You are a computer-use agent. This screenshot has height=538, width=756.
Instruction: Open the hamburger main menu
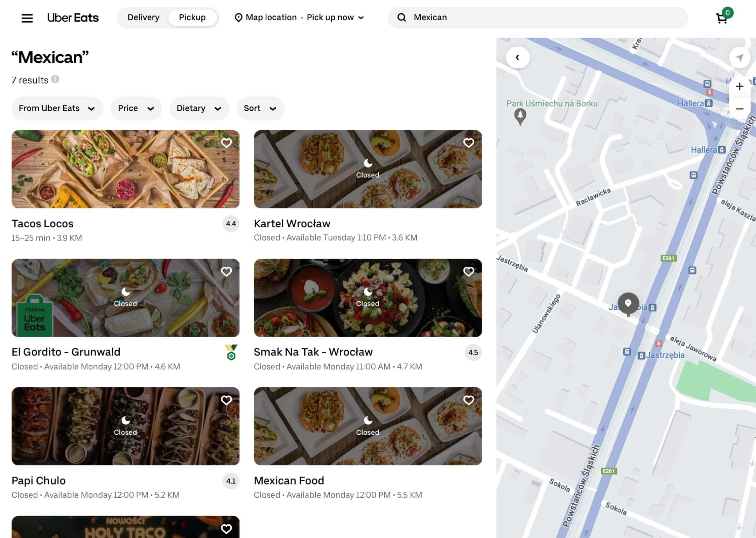pos(27,18)
